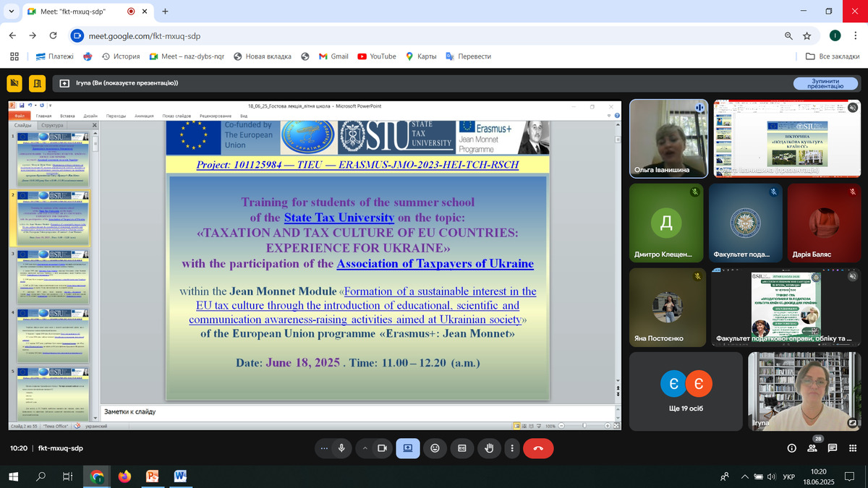Reload the page in Chrome
868x488 pixels.
point(53,35)
